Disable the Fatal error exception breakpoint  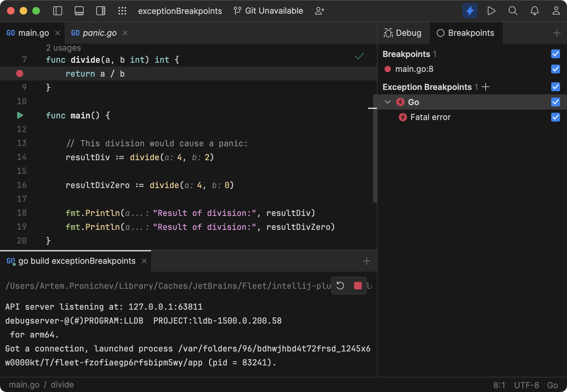pyautogui.click(x=555, y=117)
